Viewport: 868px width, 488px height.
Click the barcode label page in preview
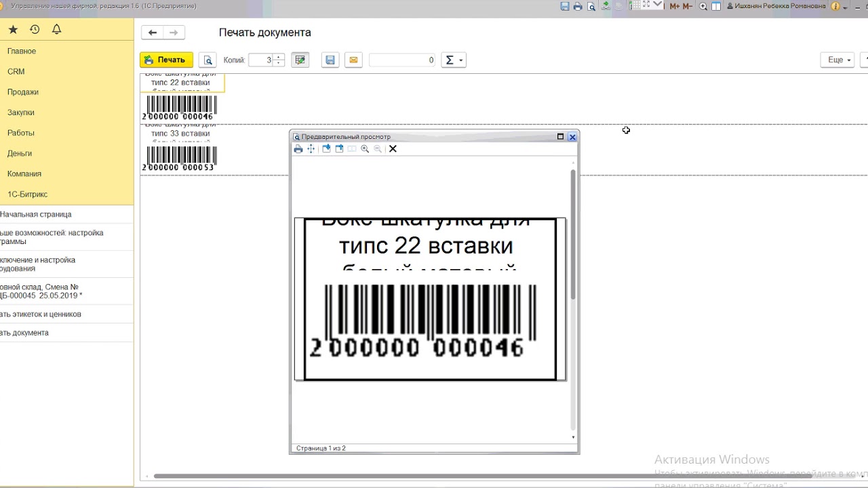430,299
